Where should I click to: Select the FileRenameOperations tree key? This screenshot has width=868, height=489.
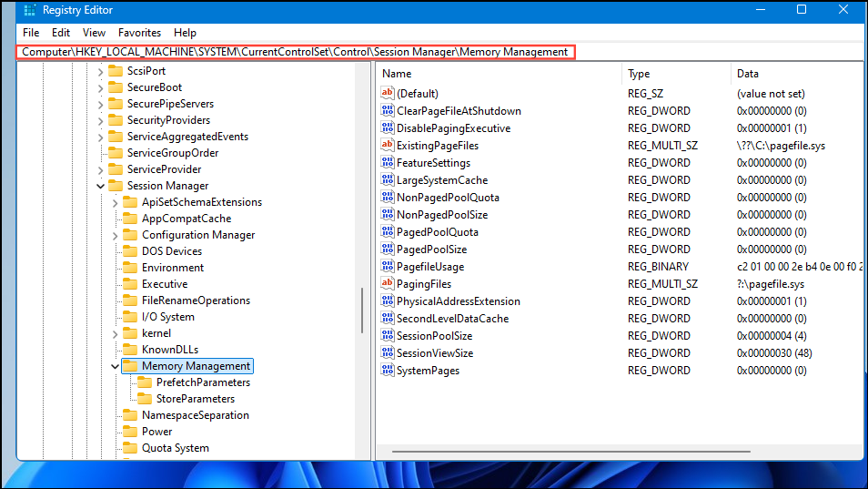click(196, 301)
